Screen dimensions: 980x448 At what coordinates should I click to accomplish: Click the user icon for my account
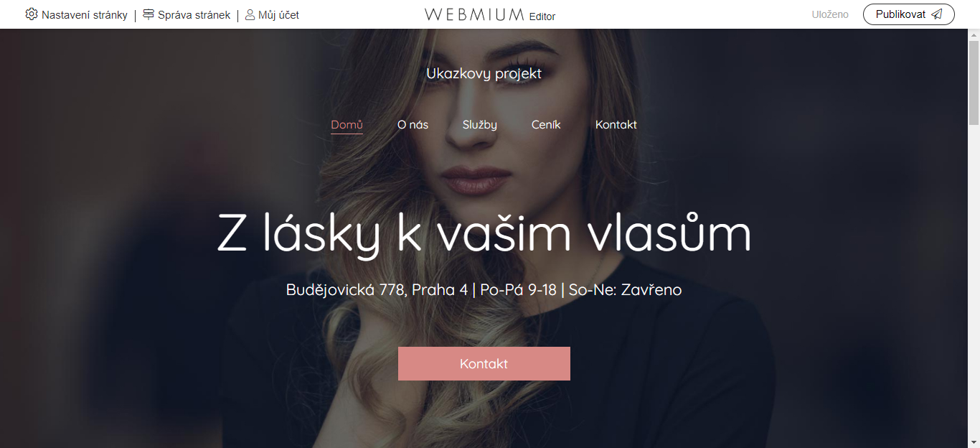coord(250,14)
